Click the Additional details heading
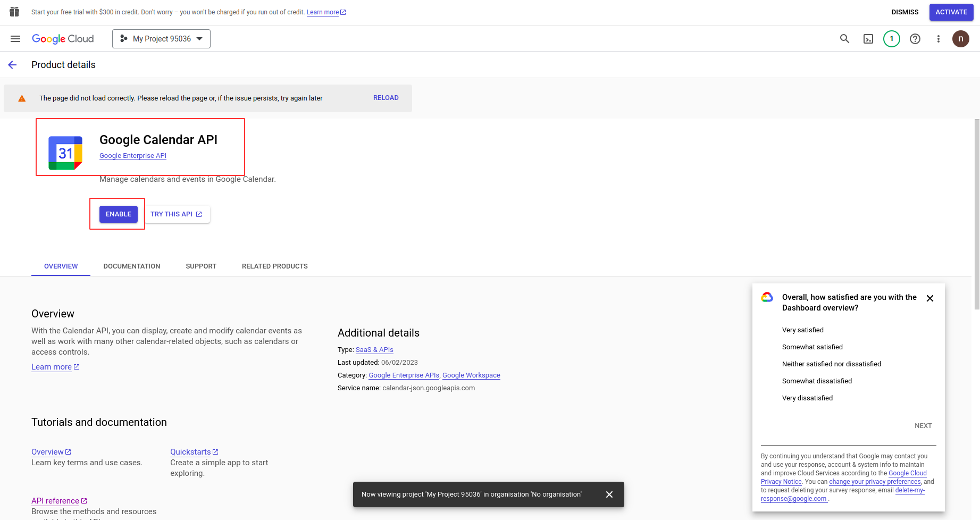This screenshot has height=520, width=980. pos(379,333)
